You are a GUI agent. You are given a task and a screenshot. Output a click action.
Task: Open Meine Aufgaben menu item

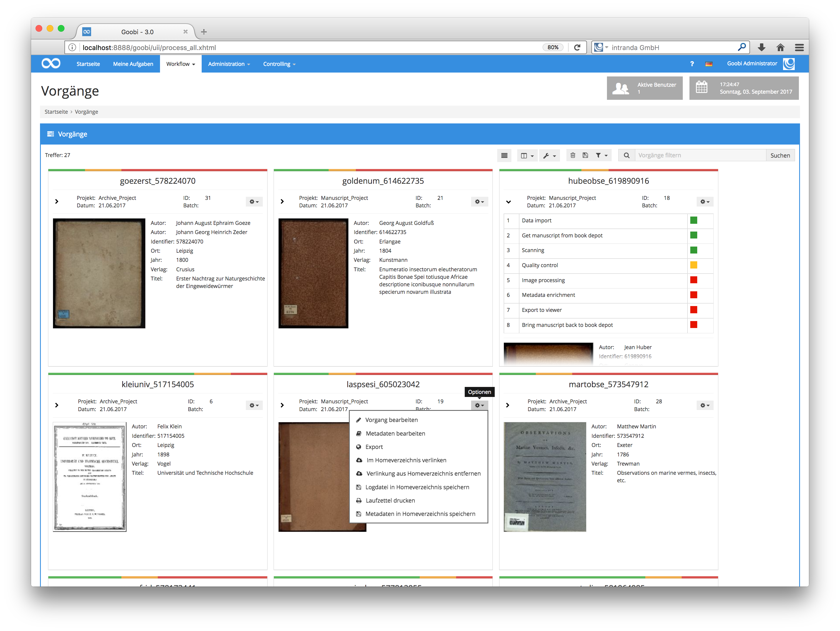point(133,64)
